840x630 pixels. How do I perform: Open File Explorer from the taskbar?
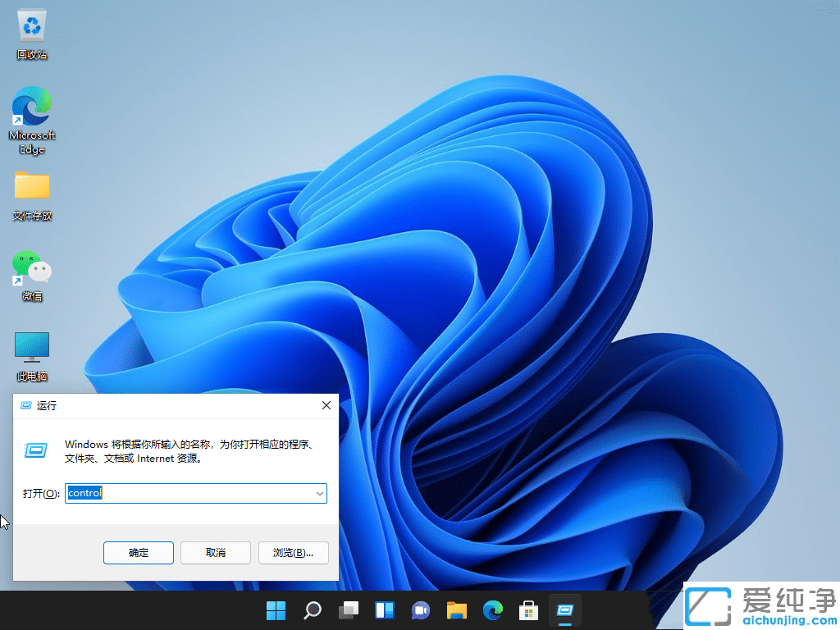click(x=456, y=610)
